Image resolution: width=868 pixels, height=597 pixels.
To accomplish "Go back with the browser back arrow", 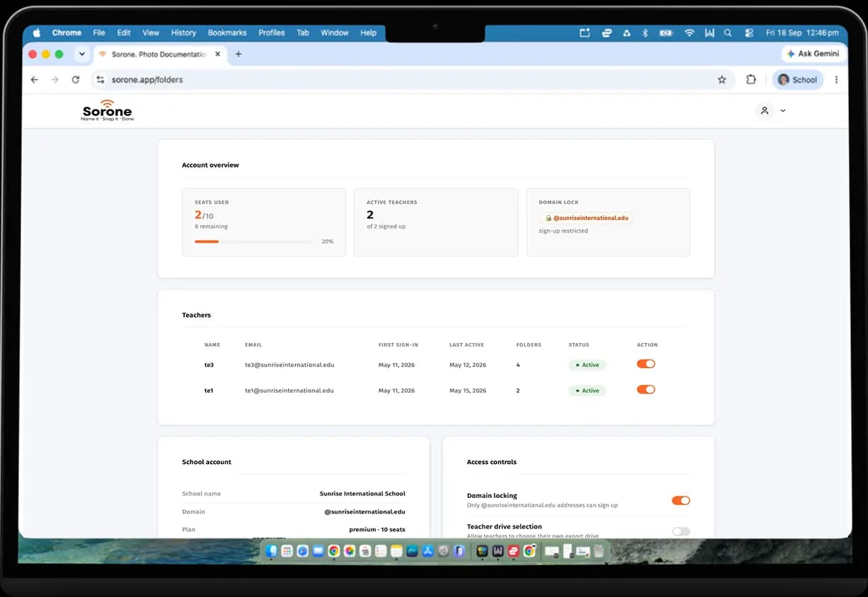I will 34,80.
